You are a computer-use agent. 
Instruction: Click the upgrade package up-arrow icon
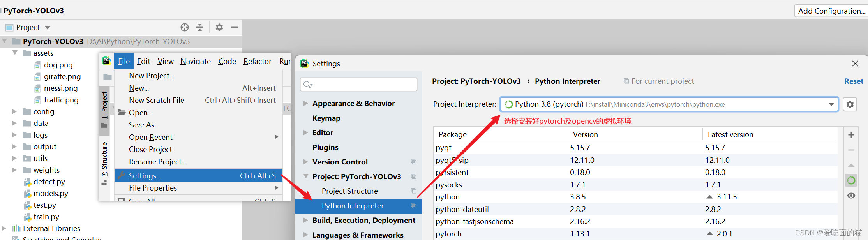[851, 165]
